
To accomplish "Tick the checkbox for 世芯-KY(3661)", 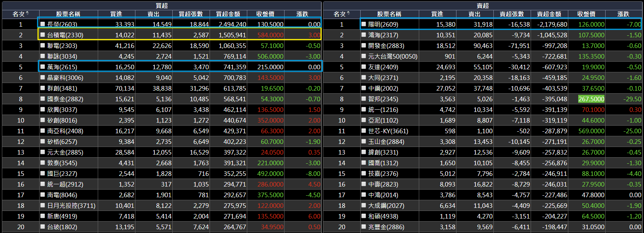I will point(364,131).
